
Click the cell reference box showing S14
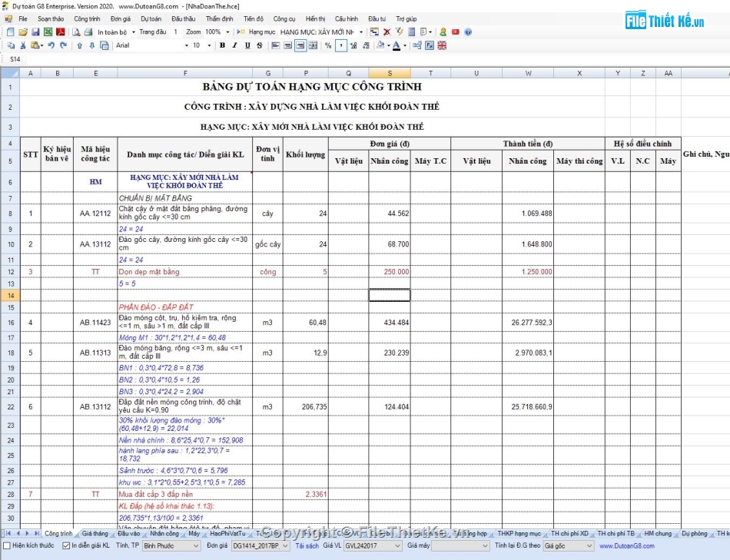point(15,59)
